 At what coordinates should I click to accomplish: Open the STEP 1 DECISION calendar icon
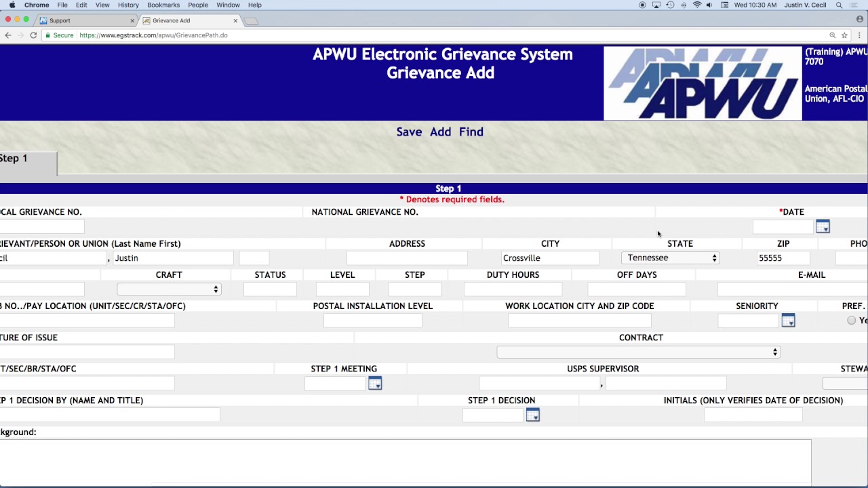point(533,415)
